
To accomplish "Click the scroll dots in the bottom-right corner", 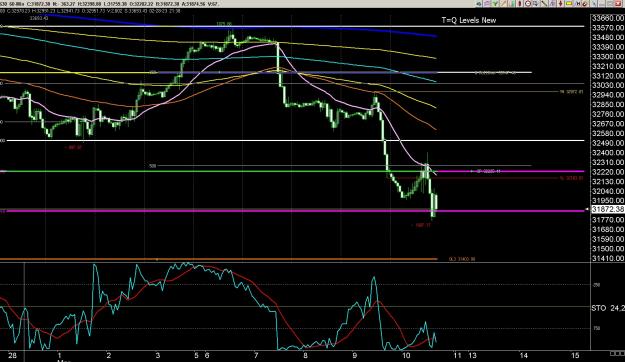I will [x=617, y=354].
